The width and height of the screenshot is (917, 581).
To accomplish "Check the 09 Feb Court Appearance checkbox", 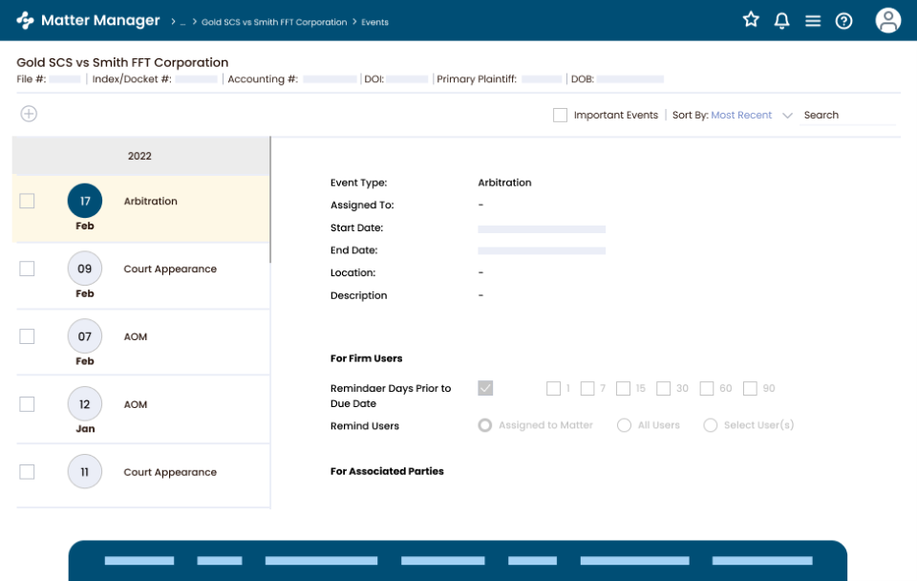I will pos(27,269).
